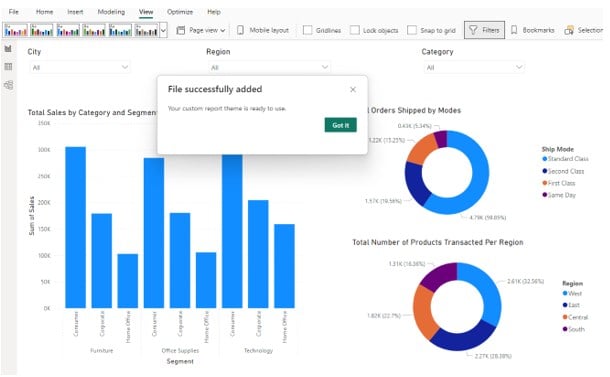Switch to Mobile layout
The height and width of the screenshot is (377, 610).
pos(263,30)
